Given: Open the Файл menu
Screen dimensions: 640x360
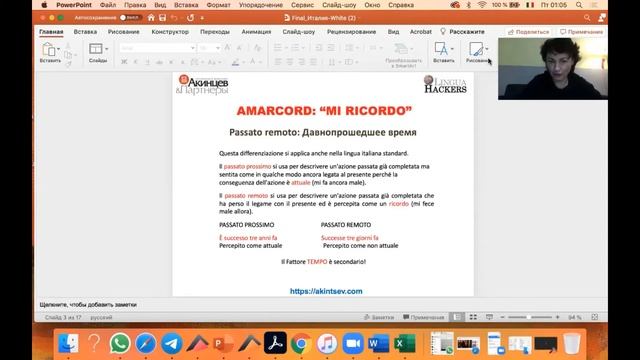Looking at the screenshot, I should 108,5.
